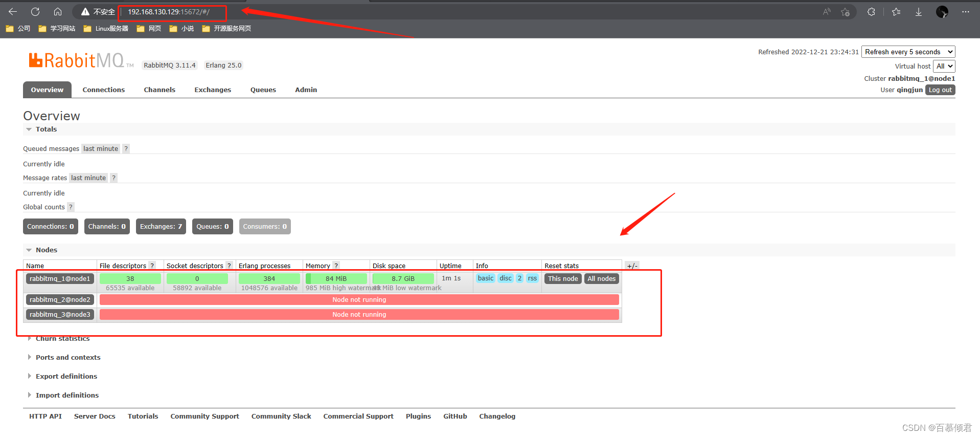The image size is (980, 437).
Task: Open the Plugins footer link
Action: [x=418, y=417]
